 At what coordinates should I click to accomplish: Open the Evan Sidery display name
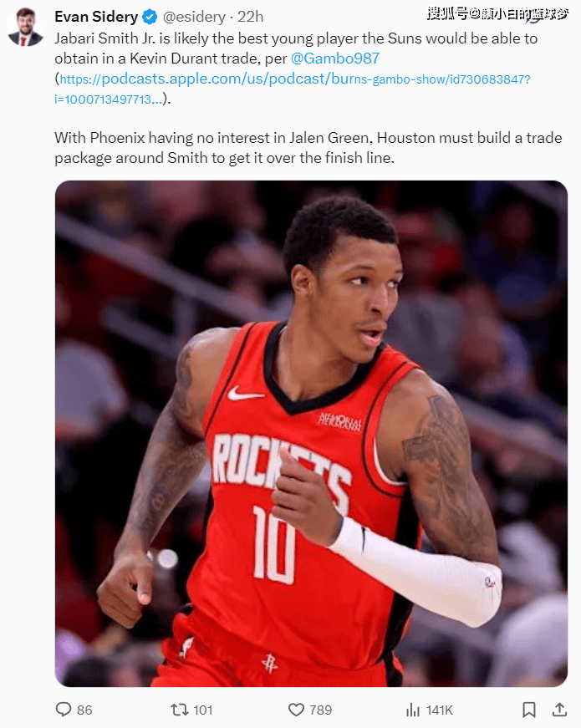pos(96,17)
